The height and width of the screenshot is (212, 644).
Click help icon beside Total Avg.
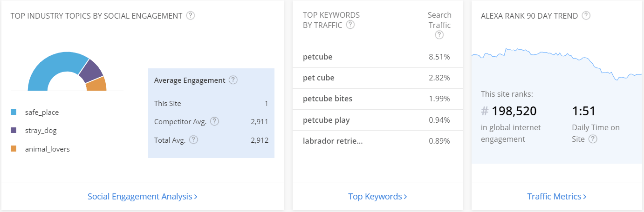[x=193, y=139]
